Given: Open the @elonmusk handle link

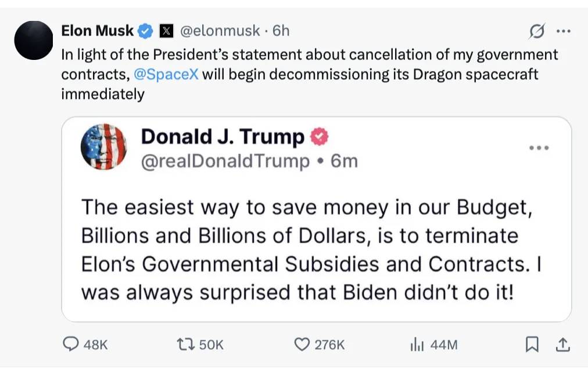Looking at the screenshot, I should pos(221,31).
